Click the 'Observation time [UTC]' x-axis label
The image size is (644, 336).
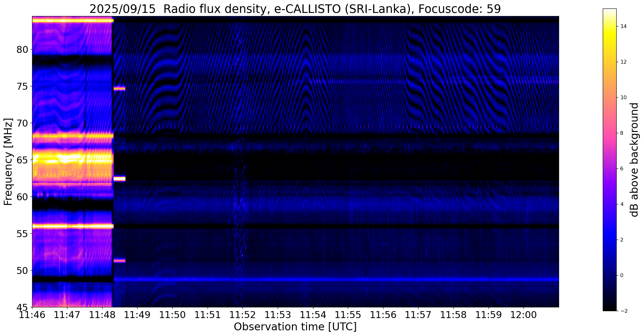(x=295, y=327)
